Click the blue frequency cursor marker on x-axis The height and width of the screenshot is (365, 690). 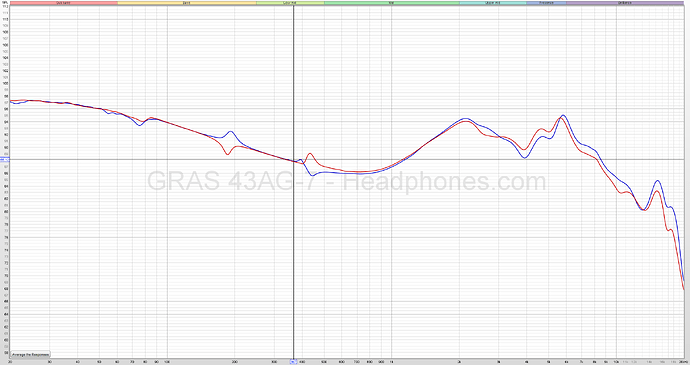click(293, 361)
